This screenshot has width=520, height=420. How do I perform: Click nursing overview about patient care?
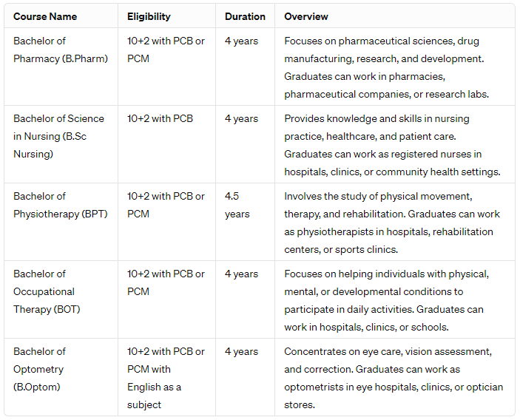[392, 145]
